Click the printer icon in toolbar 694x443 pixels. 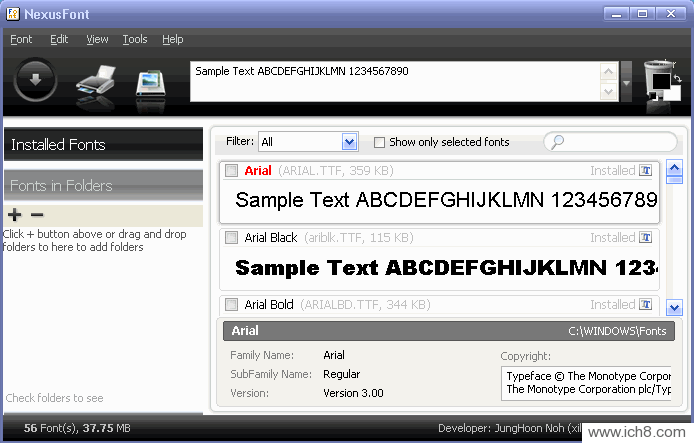click(x=95, y=80)
